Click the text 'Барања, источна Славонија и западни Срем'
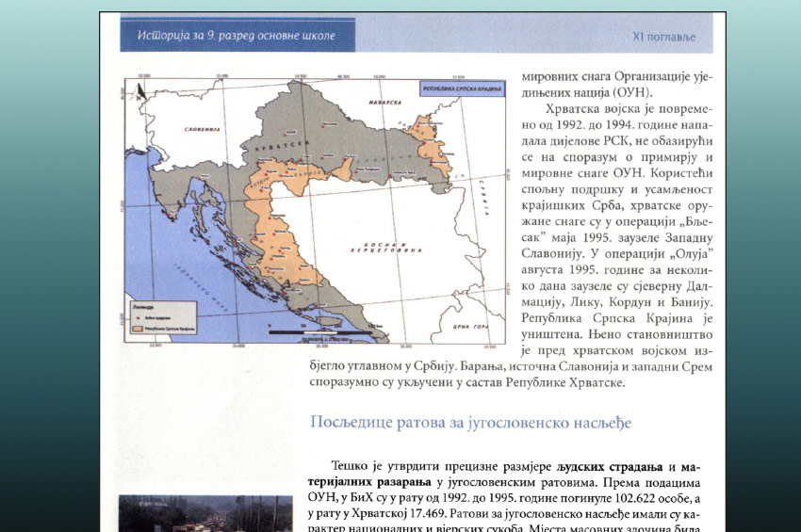 coord(585,366)
